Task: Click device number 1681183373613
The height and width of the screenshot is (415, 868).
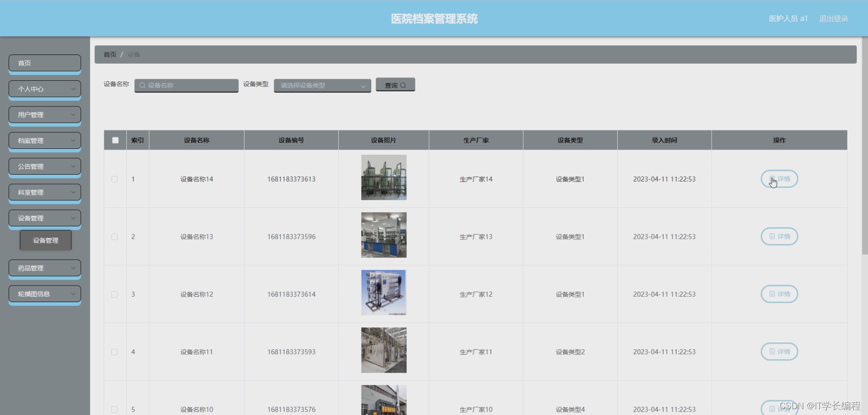Action: tap(291, 179)
